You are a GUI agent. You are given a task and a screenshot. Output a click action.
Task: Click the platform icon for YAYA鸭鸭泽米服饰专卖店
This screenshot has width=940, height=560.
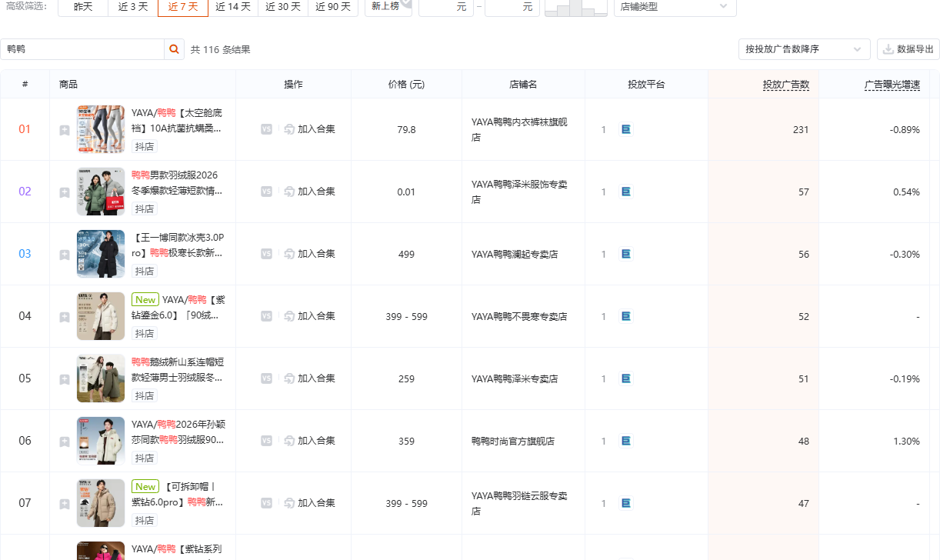pyautogui.click(x=625, y=192)
